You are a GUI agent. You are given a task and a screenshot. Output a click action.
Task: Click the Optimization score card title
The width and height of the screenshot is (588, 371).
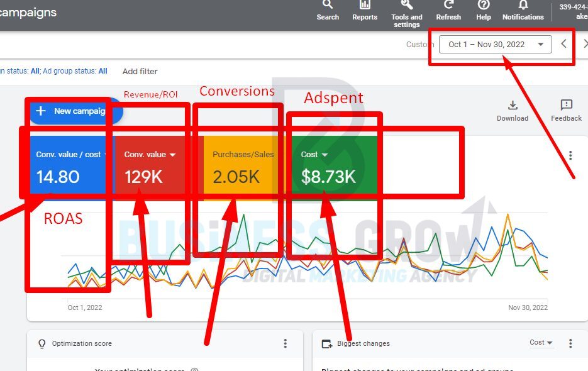point(82,343)
